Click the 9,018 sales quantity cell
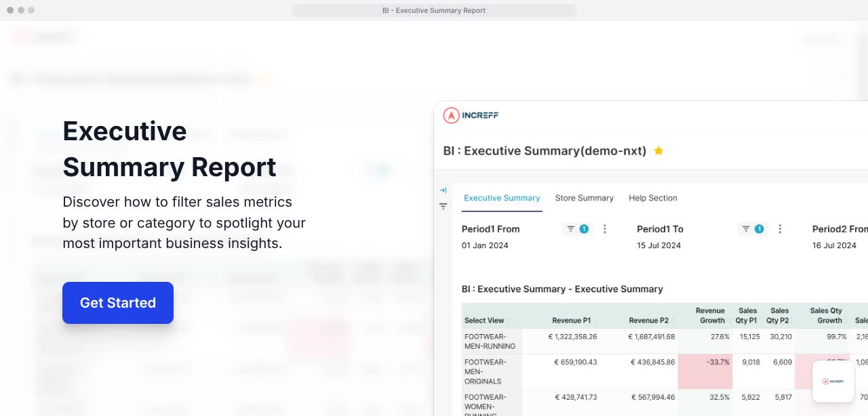The image size is (868, 416). pyautogui.click(x=751, y=362)
